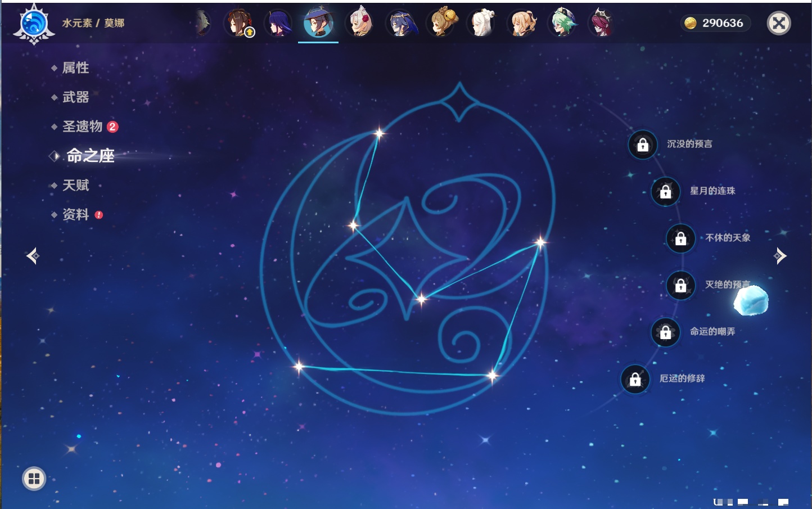Click the 水元素 / 莫娜 character title
812x509 pixels.
93,23
